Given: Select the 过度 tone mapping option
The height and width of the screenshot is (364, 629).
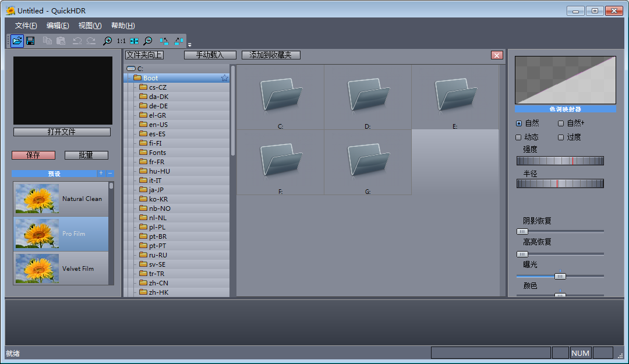Looking at the screenshot, I should click(561, 137).
